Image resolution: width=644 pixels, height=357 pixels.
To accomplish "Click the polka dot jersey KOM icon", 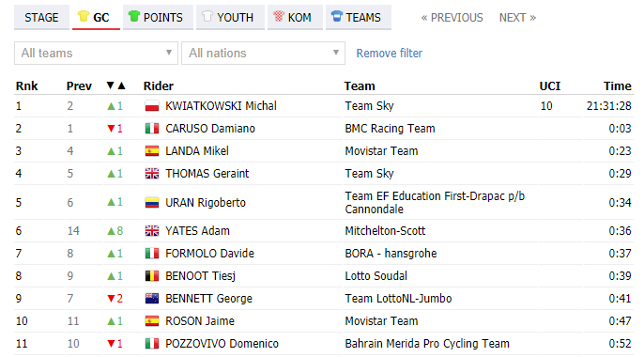I will pos(279,16).
